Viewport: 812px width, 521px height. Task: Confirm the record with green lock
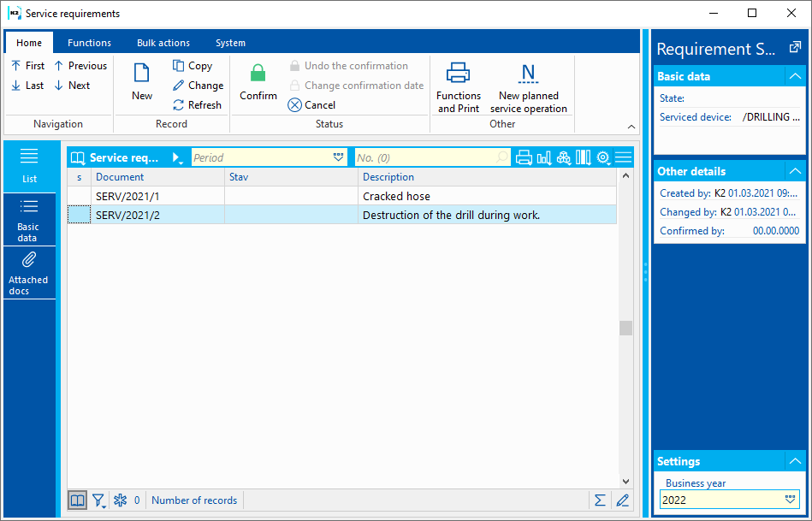click(258, 82)
